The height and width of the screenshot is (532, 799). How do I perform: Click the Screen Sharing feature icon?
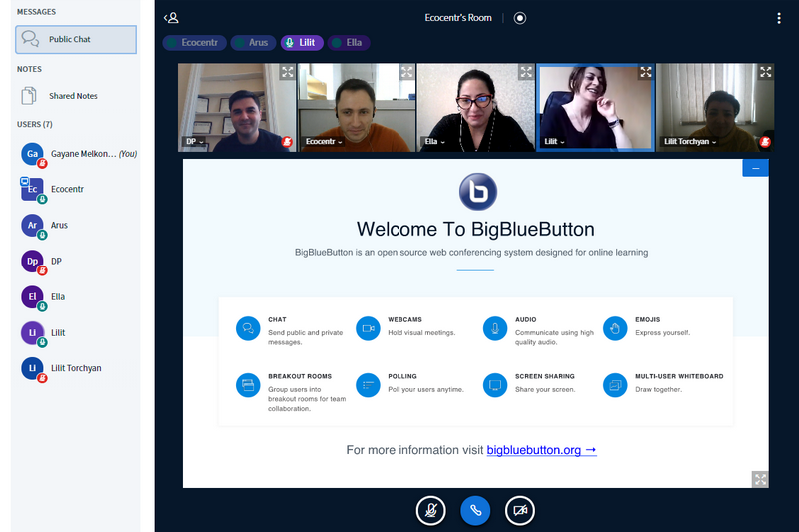(x=495, y=385)
